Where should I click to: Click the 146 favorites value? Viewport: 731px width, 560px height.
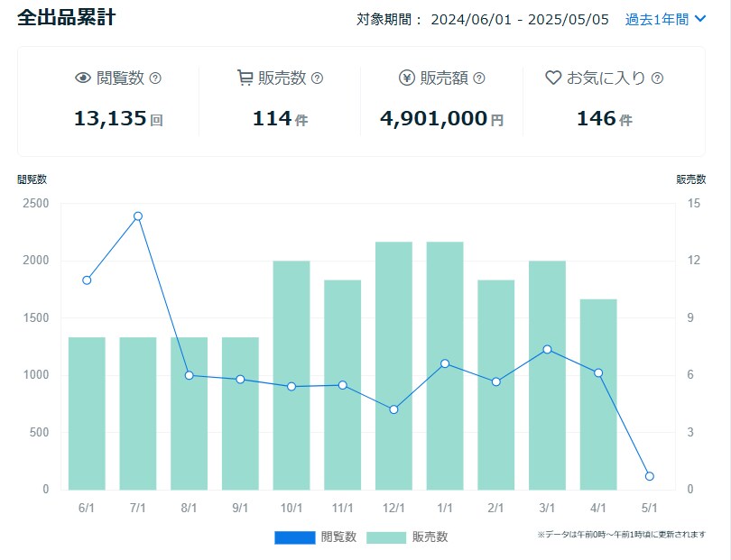pos(597,118)
